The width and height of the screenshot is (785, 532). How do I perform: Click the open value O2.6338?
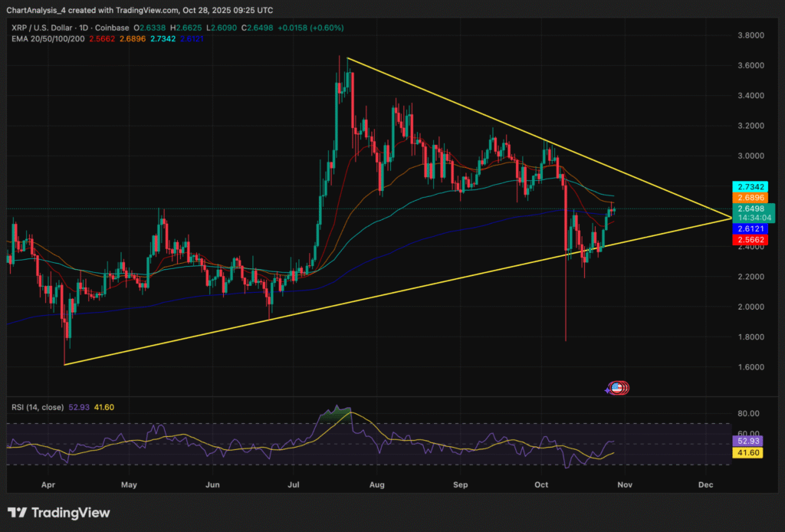[x=149, y=28]
